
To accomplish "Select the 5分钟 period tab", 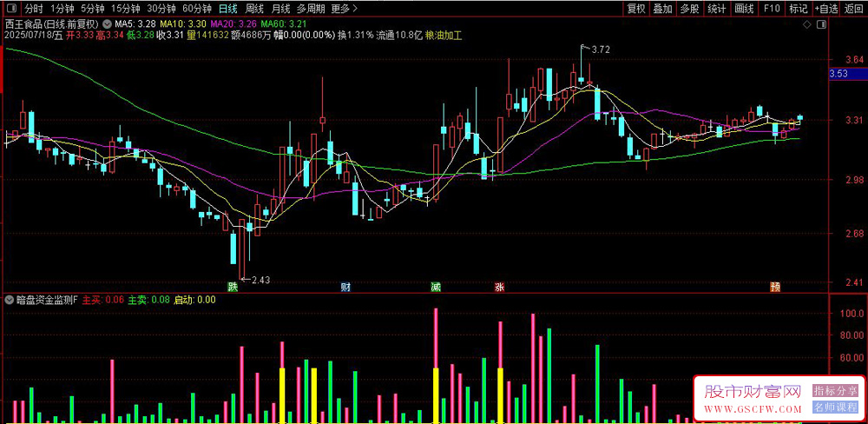I will pyautogui.click(x=93, y=9).
